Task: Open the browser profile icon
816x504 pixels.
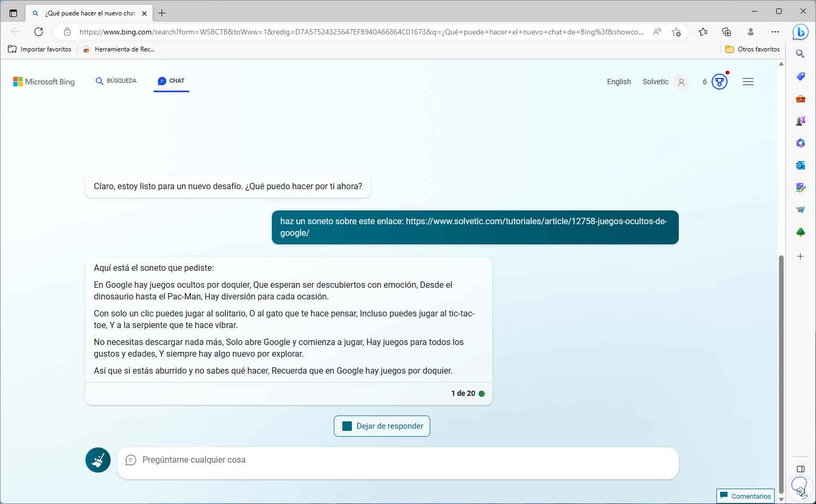Action: (x=750, y=32)
